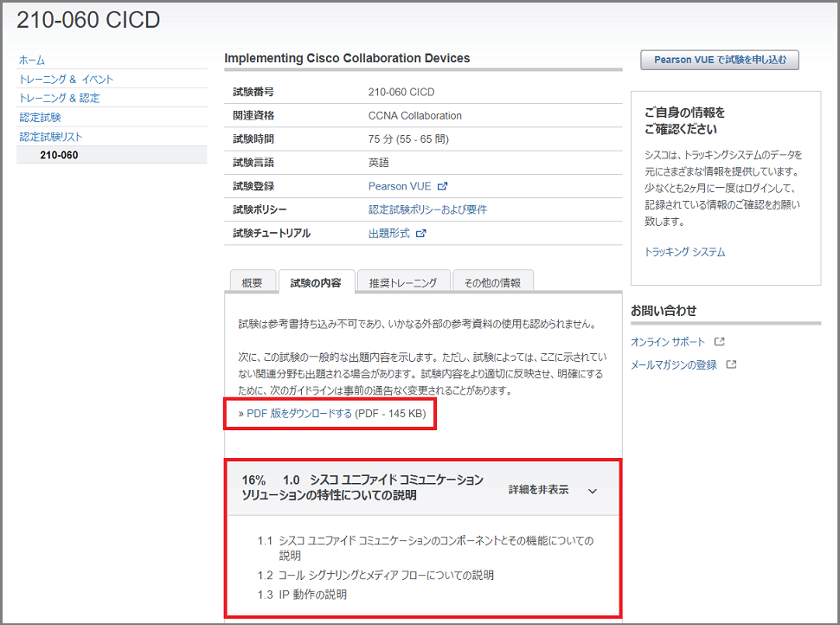Viewport: 840px width, 625px height.
Task: Click the 1.0 シスコ ユニファイド コミュニケーション section heading
Action: [362, 487]
